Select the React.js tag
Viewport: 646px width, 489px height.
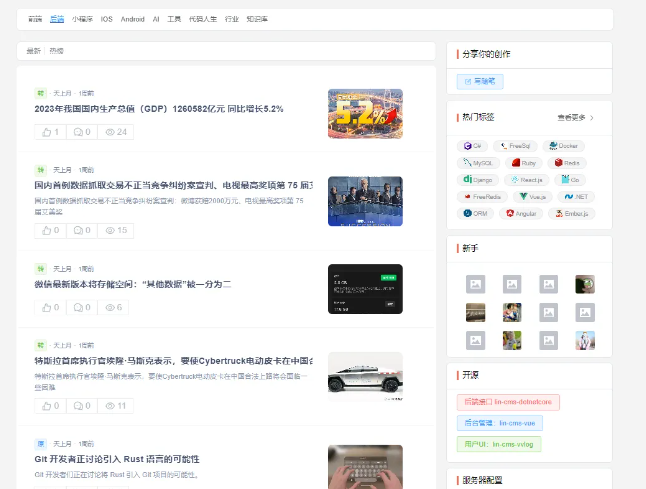527,180
